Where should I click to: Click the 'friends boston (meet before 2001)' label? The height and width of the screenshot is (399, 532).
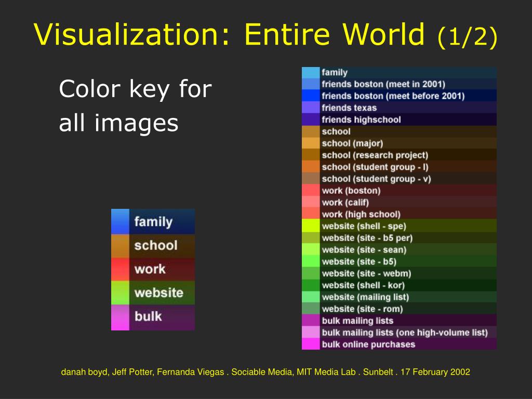(393, 96)
